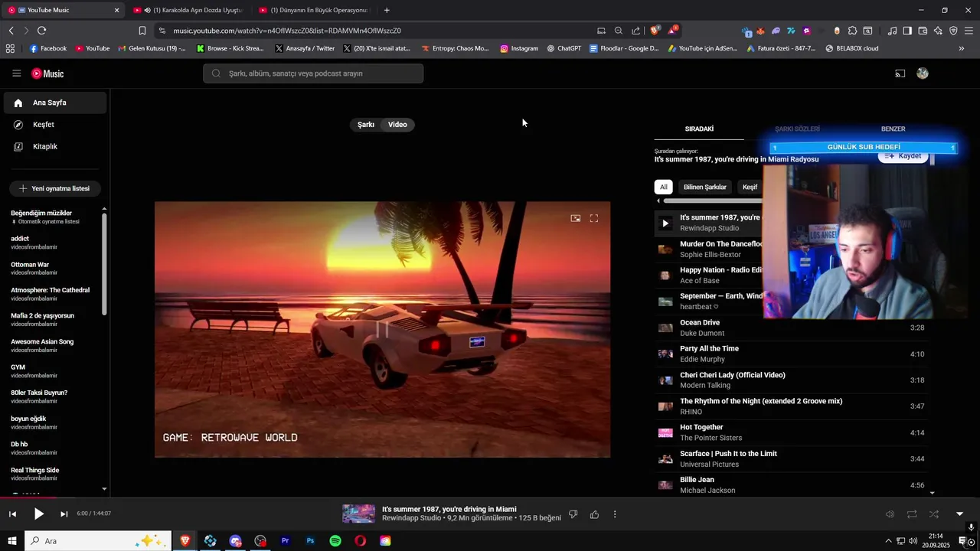The image size is (980, 551).
Task: Open the browser extensions puzzle icon
Action: point(852,31)
